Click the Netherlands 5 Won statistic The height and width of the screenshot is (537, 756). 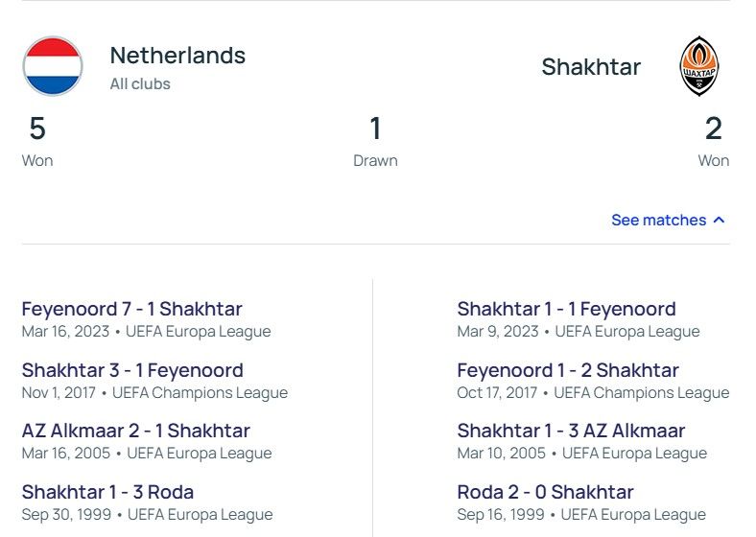click(x=37, y=139)
